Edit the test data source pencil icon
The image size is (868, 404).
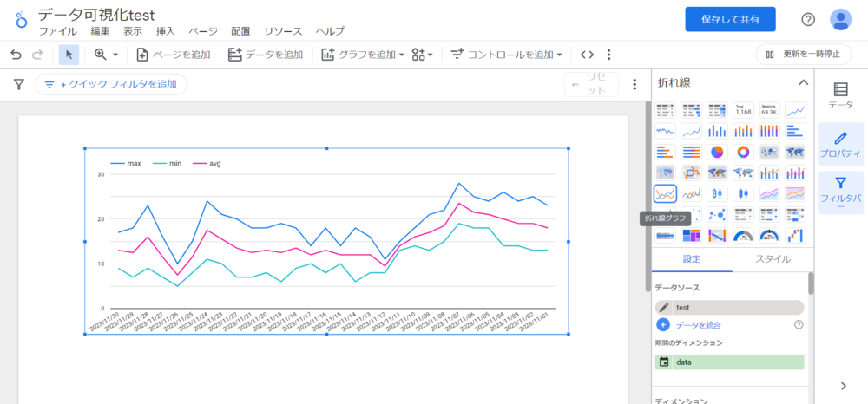tap(664, 308)
